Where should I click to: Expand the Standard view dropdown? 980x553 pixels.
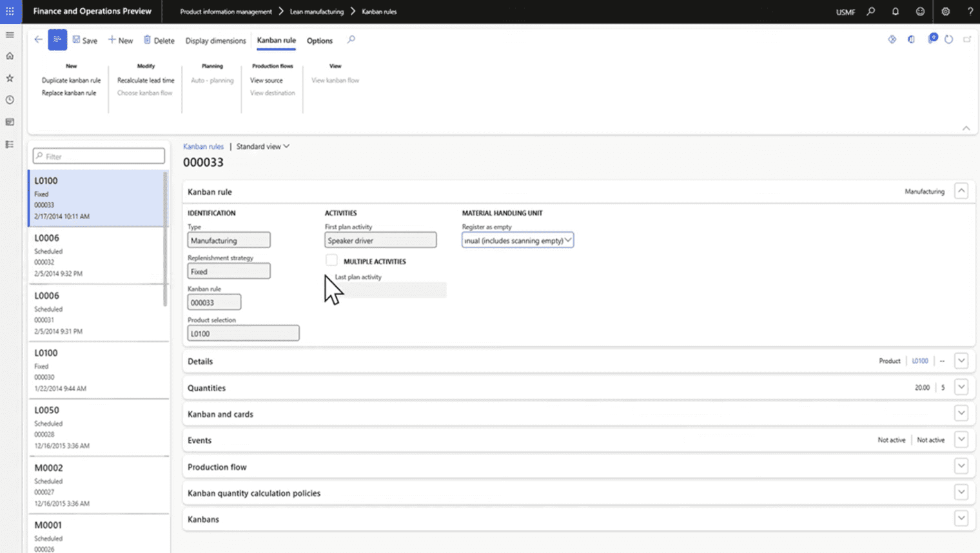tap(262, 146)
